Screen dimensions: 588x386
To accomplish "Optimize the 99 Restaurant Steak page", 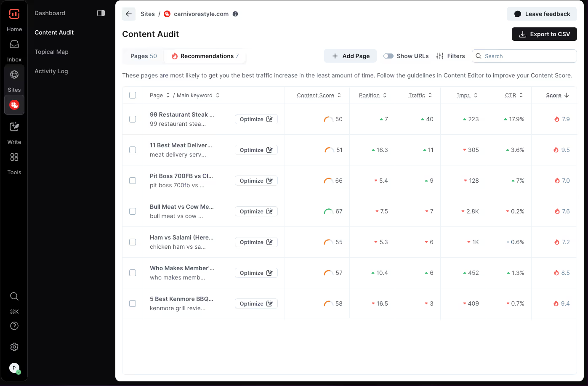I will click(x=256, y=119).
